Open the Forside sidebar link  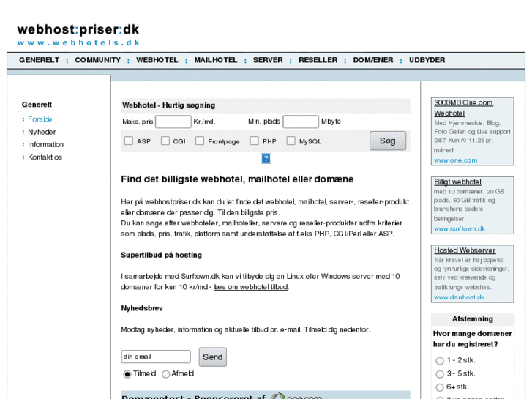(x=40, y=119)
